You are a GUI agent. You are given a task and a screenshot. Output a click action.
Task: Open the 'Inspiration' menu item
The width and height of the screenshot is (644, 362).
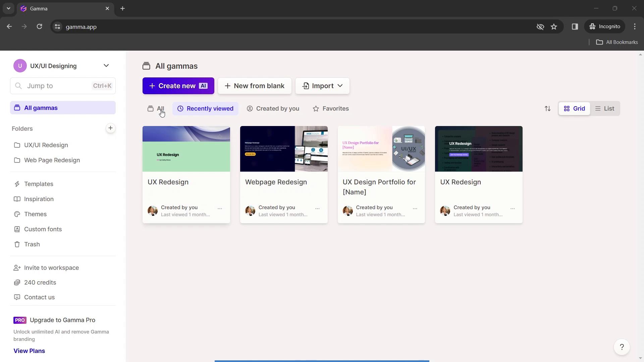point(39,199)
